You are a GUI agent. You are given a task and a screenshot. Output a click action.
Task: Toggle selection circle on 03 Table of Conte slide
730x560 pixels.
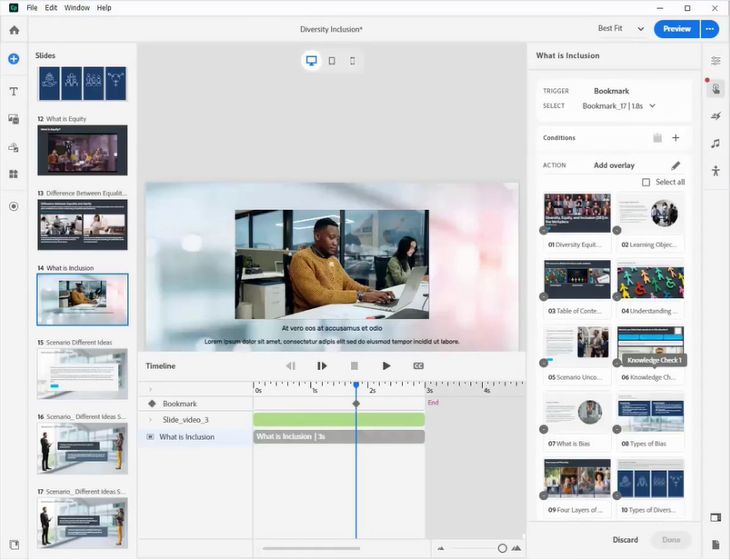click(x=544, y=296)
